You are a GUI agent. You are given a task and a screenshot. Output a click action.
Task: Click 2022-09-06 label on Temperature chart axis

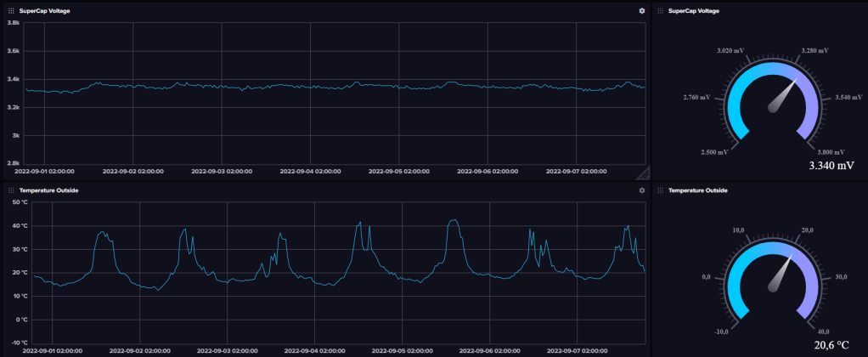coord(488,350)
